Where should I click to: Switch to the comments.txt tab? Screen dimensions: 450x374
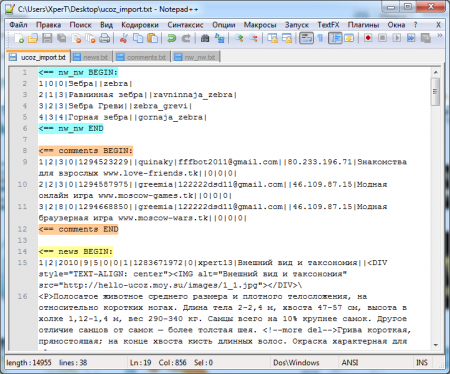click(142, 57)
